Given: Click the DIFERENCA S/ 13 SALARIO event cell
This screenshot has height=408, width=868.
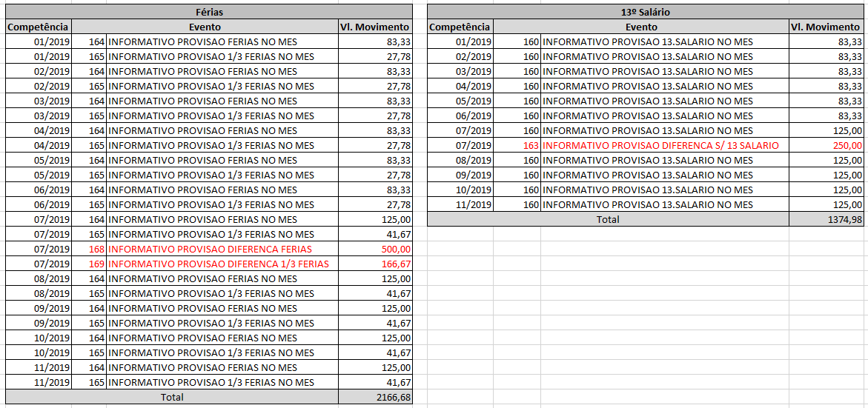Looking at the screenshot, I should click(x=660, y=145).
